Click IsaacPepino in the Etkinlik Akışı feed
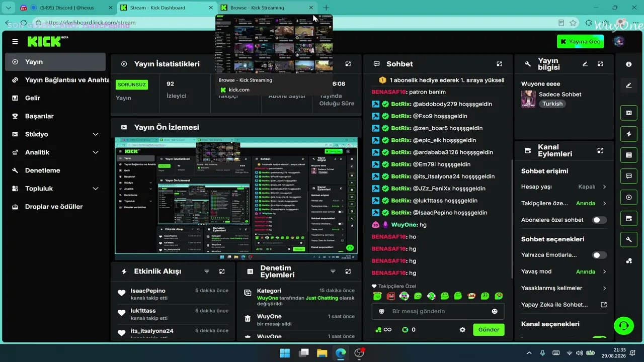 point(148,291)
